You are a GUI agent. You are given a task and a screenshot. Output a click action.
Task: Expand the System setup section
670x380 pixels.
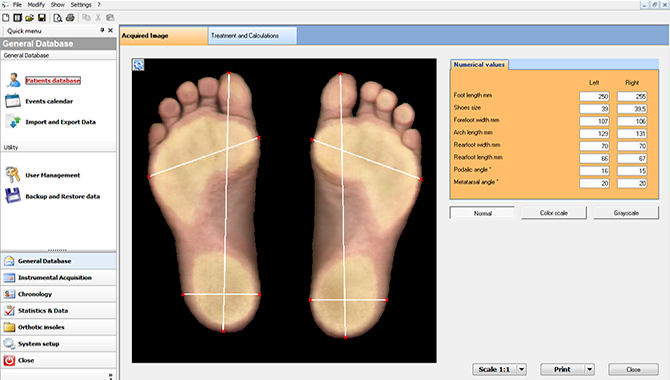click(x=59, y=344)
